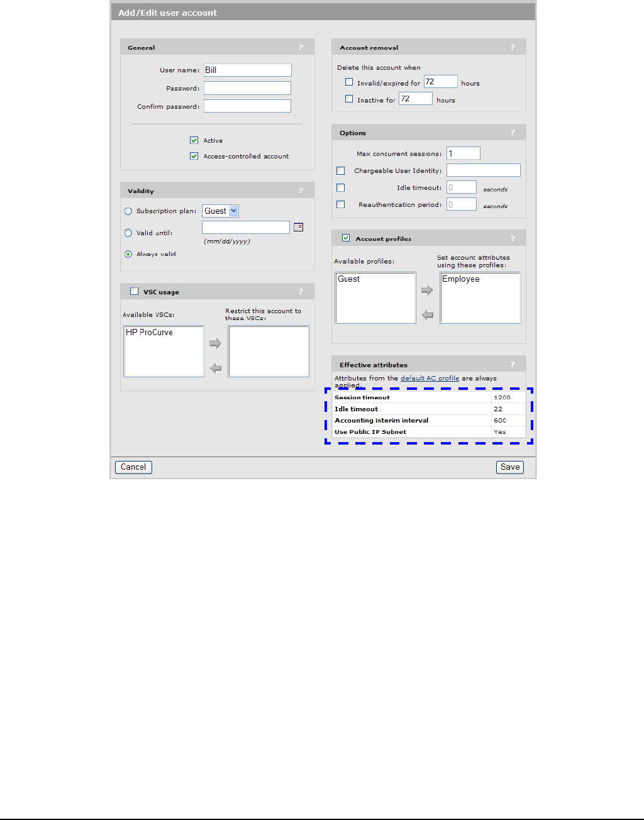The height and width of the screenshot is (820, 644).
Task: Click the restricted VSCs list box
Action: point(269,351)
